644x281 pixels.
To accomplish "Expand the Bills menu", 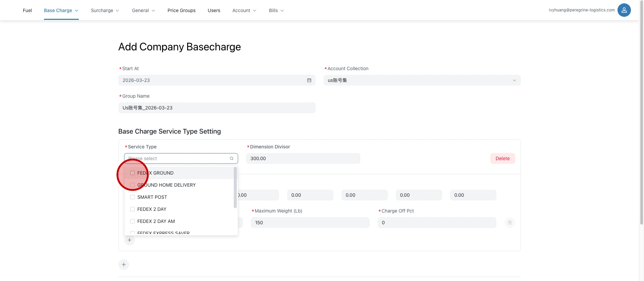I will tap(276, 10).
